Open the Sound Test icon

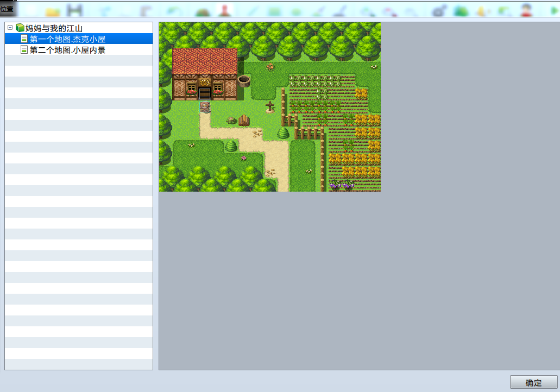[482, 11]
